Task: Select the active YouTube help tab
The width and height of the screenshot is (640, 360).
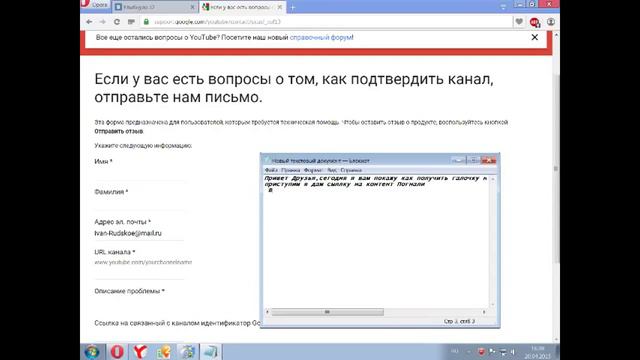Action: (242, 7)
